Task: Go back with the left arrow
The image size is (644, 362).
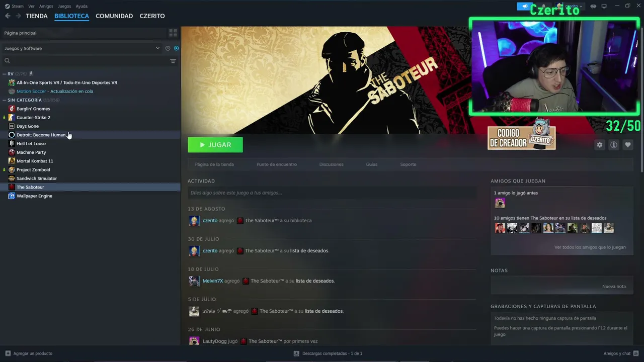Action: (x=8, y=16)
